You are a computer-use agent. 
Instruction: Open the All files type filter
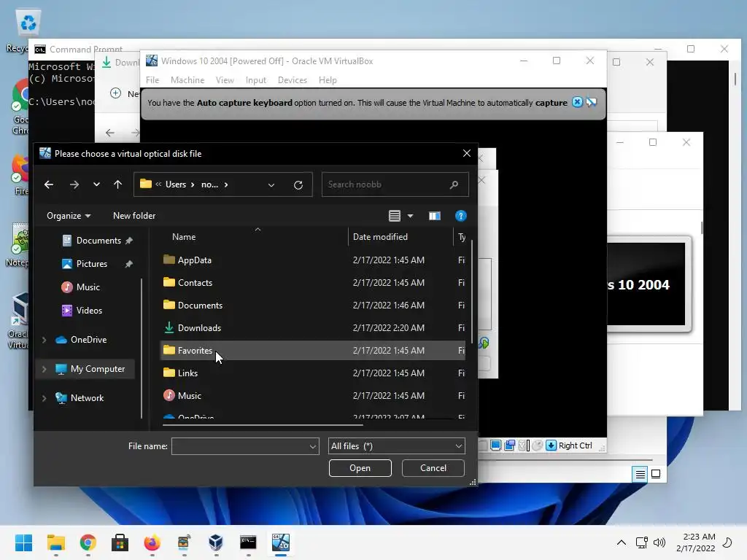(x=396, y=446)
